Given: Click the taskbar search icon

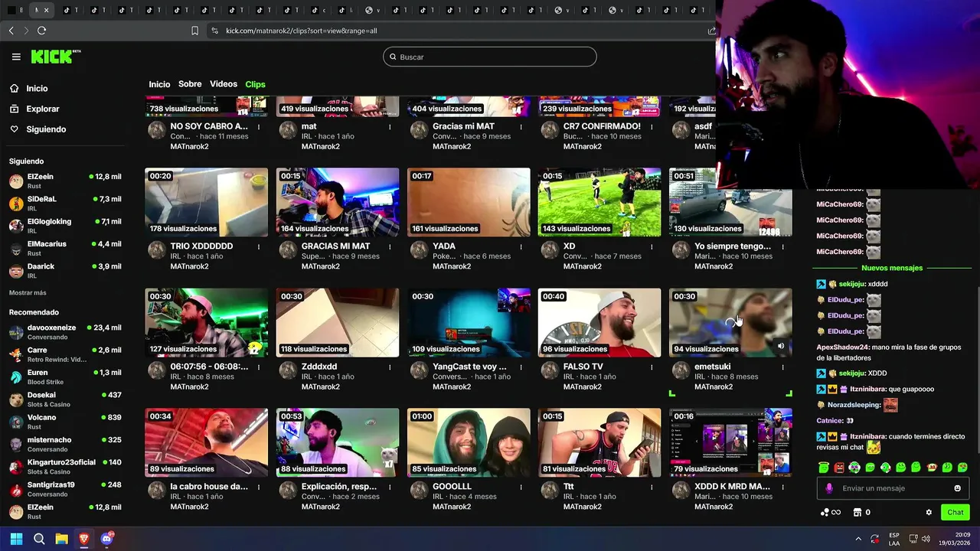Looking at the screenshot, I should 39,539.
